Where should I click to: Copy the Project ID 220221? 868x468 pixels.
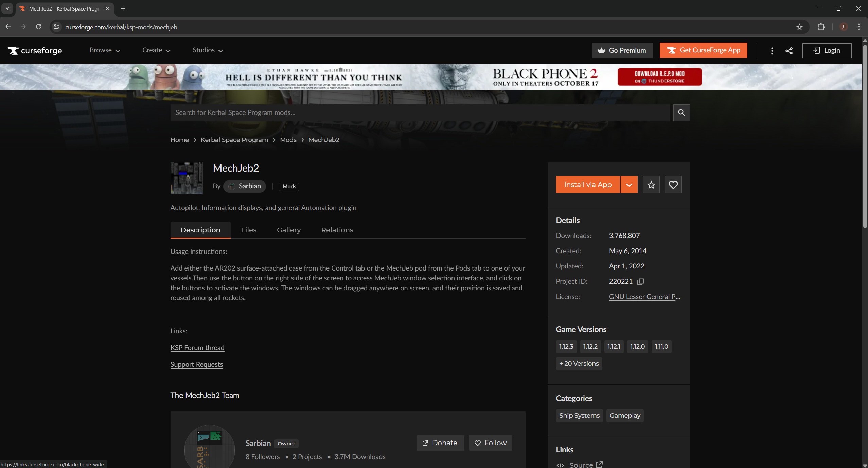tap(640, 282)
